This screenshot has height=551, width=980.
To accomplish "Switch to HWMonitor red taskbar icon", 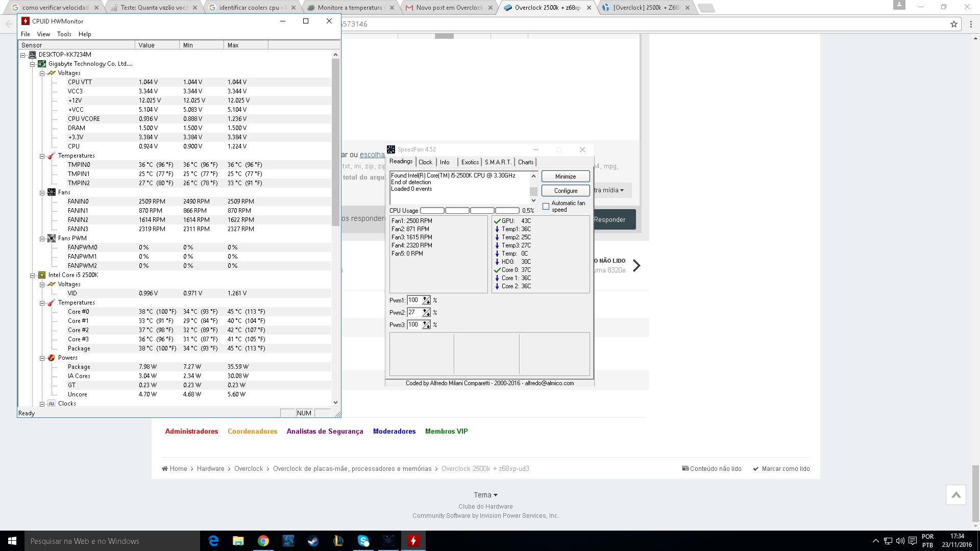I will [413, 541].
